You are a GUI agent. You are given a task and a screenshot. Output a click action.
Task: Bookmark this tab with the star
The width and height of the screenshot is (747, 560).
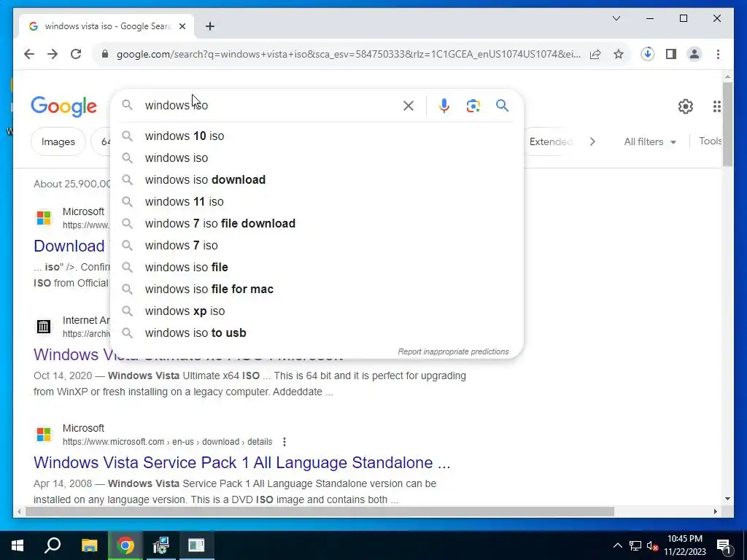619,54
